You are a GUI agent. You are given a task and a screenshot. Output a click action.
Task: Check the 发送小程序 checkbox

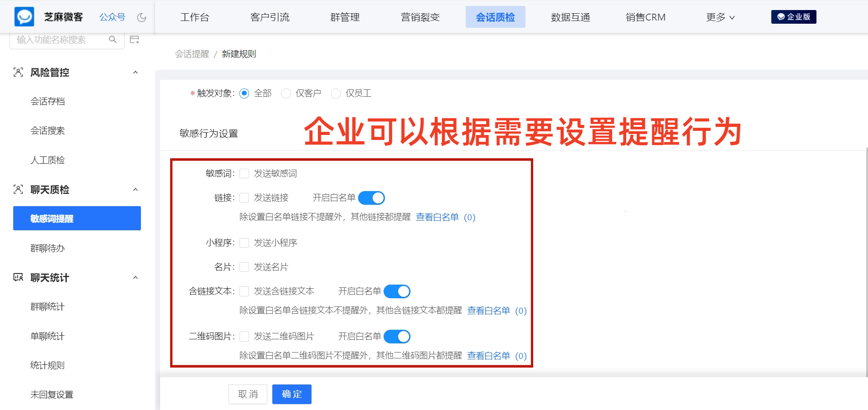click(x=244, y=243)
